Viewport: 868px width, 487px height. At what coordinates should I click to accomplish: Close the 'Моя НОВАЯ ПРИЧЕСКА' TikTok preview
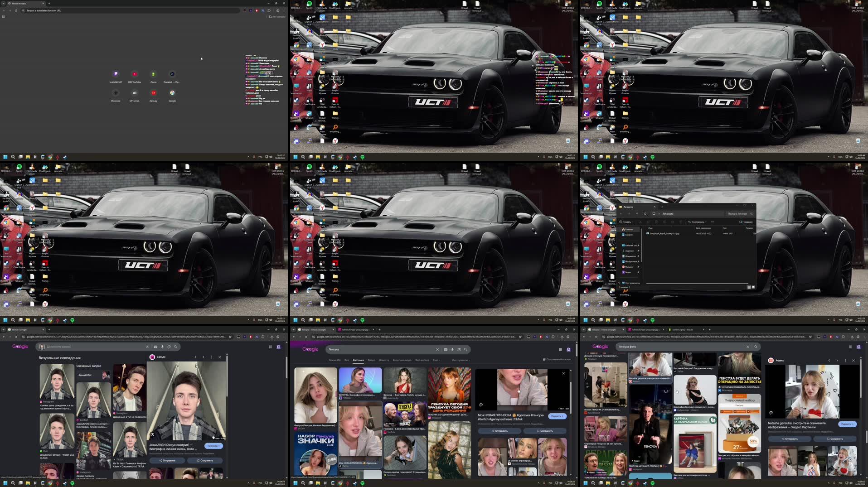click(563, 373)
